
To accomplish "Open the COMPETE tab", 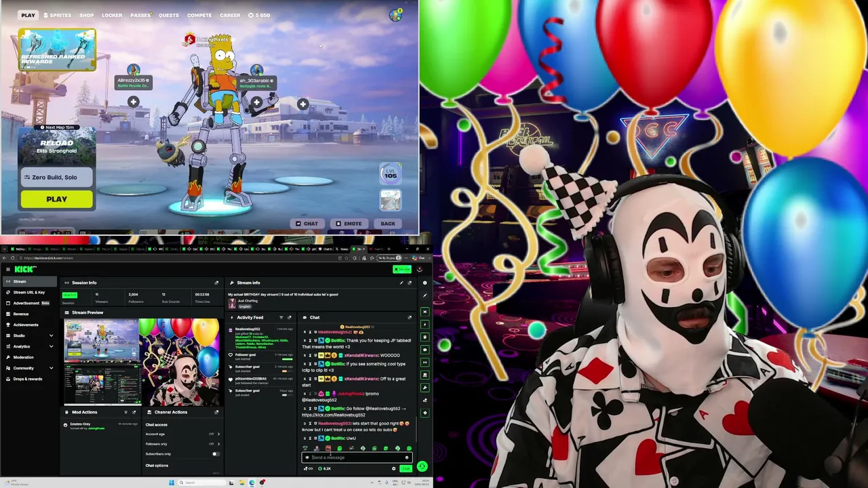I will 199,15.
